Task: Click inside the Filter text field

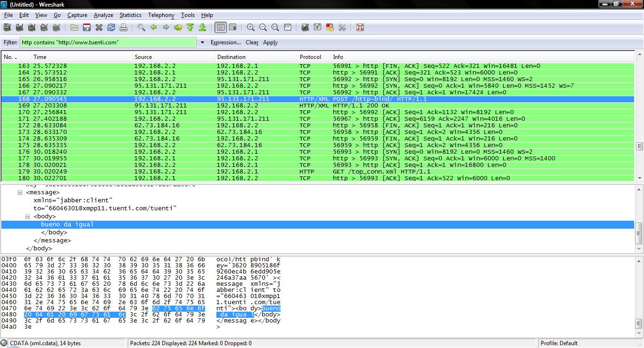Action: [107, 42]
